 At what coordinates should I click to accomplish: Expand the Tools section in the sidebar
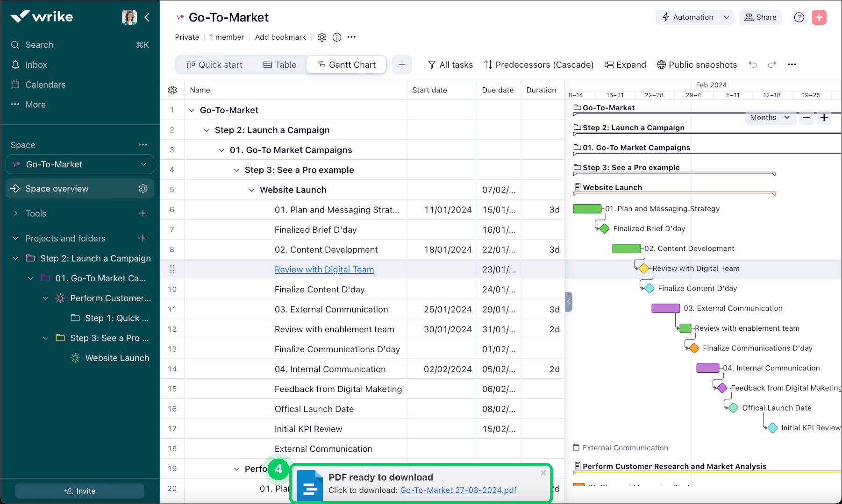15,213
